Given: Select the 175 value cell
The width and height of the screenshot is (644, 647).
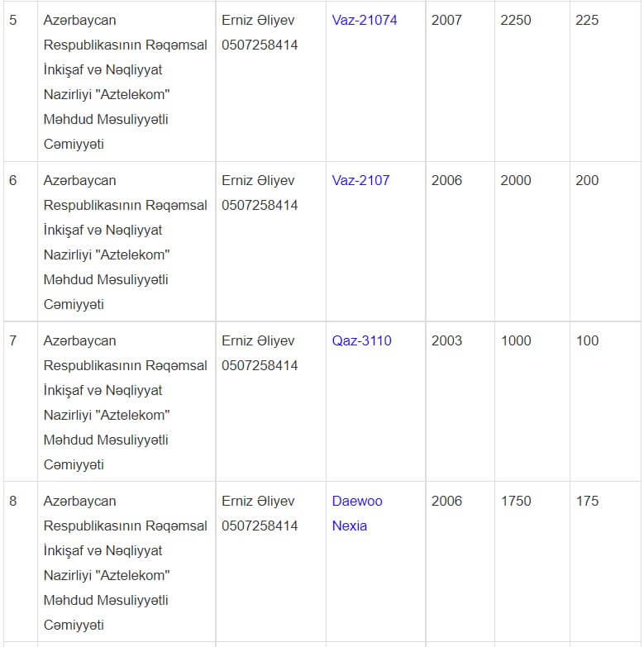Looking at the screenshot, I should point(587,501).
